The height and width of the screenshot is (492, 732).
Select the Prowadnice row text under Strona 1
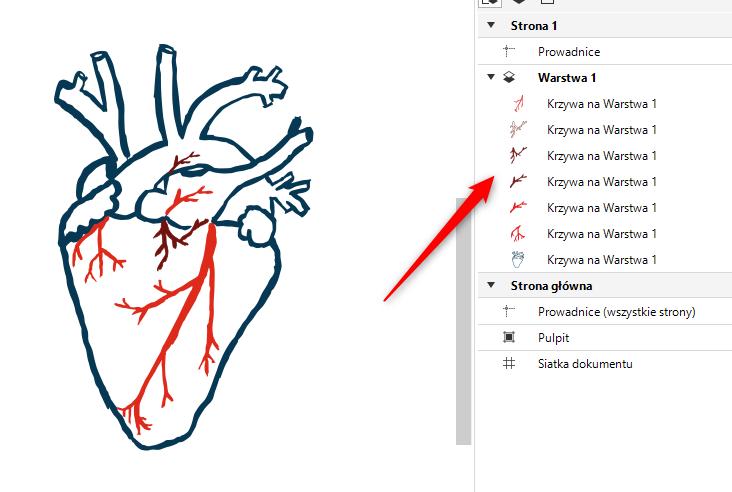(569, 52)
